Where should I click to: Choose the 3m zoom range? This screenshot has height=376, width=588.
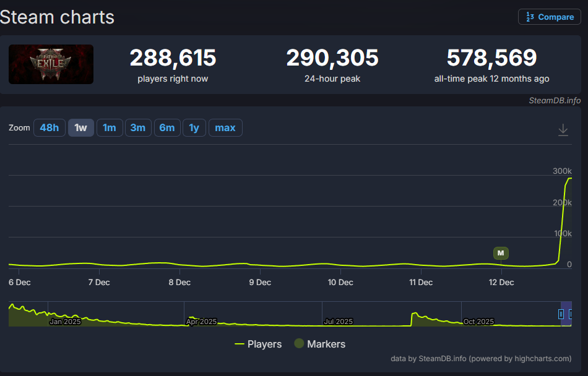(138, 128)
